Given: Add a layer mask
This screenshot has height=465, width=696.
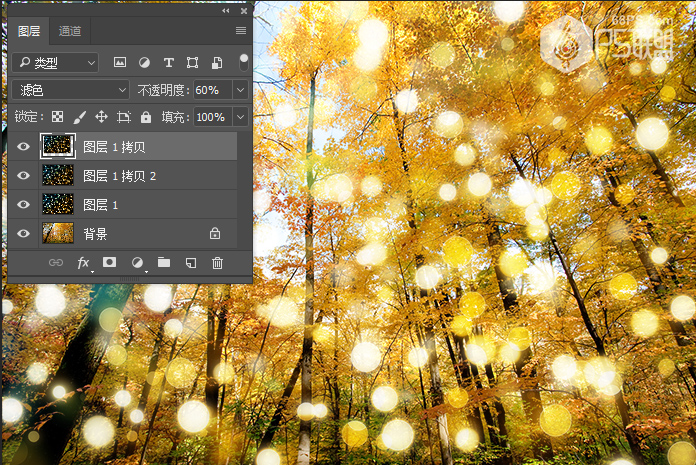Looking at the screenshot, I should point(110,262).
